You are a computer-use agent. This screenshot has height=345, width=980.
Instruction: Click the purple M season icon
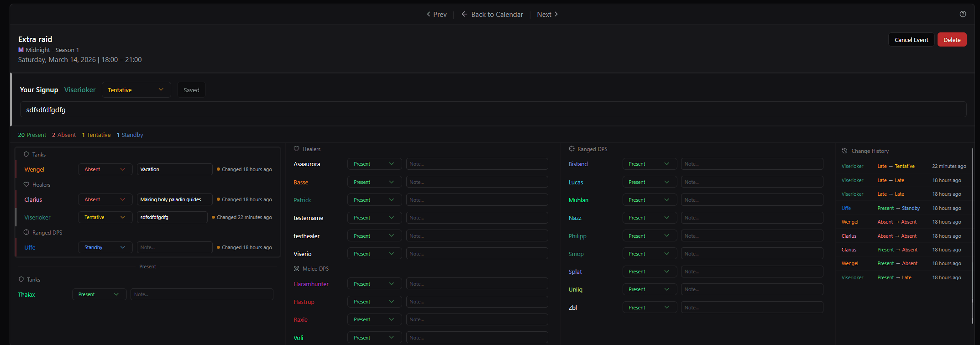(x=21, y=50)
